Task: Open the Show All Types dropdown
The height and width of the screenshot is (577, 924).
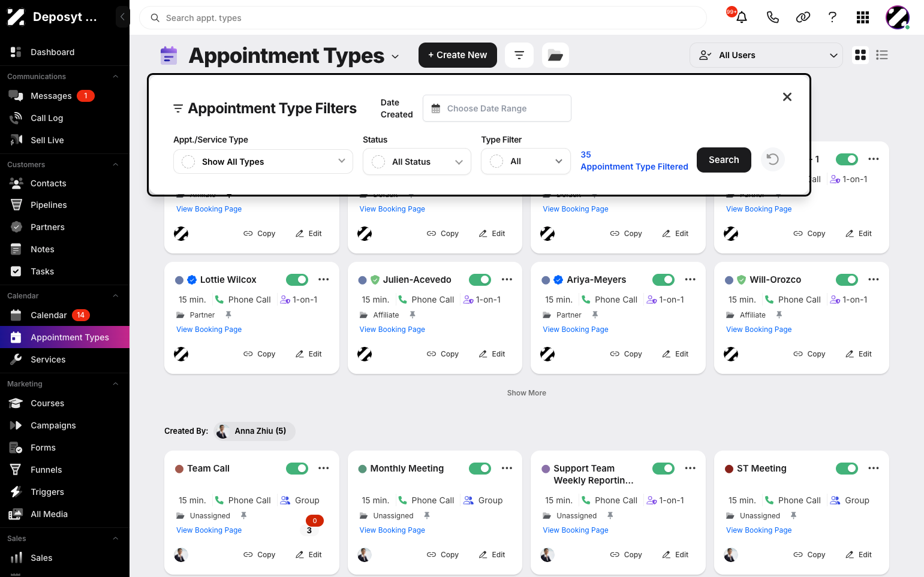Action: click(x=263, y=162)
